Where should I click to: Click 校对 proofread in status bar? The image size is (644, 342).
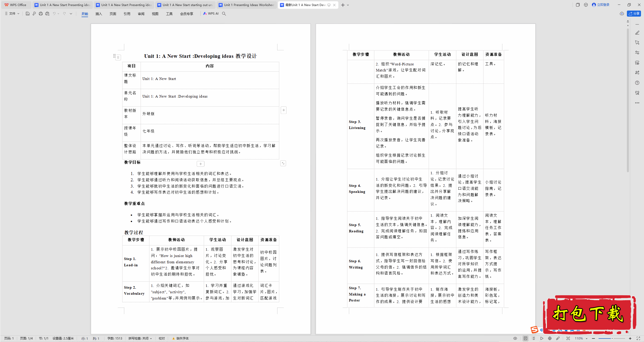(x=162, y=338)
